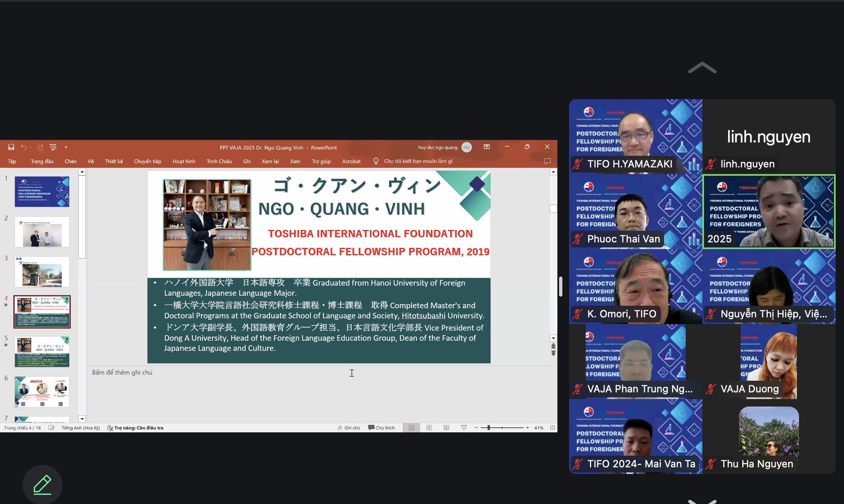
Task: Click the green pencil annotate button
Action: (42, 485)
